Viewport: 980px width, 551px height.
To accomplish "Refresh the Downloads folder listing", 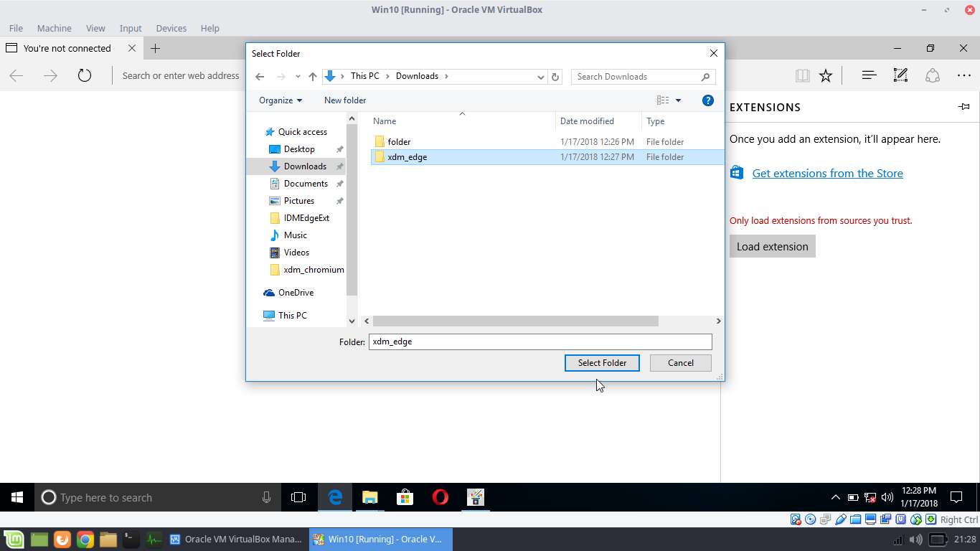I will (x=555, y=77).
